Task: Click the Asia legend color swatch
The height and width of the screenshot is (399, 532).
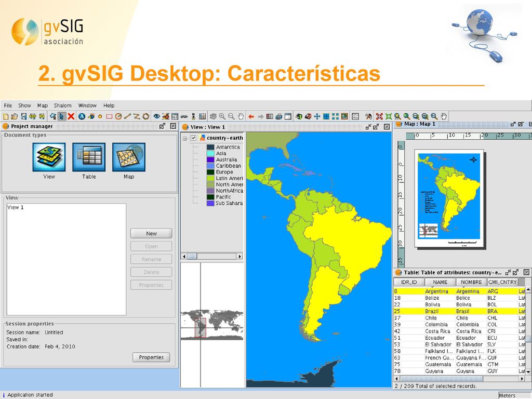Action: [x=210, y=153]
